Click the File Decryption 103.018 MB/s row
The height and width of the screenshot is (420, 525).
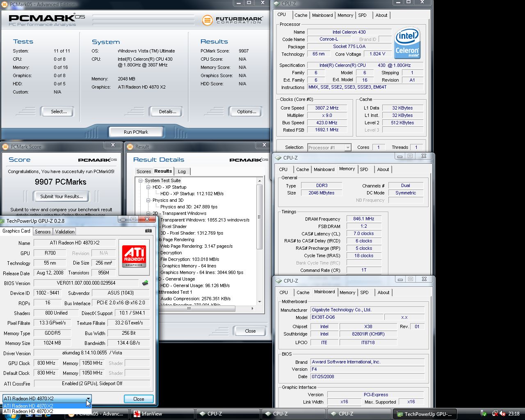(x=189, y=259)
